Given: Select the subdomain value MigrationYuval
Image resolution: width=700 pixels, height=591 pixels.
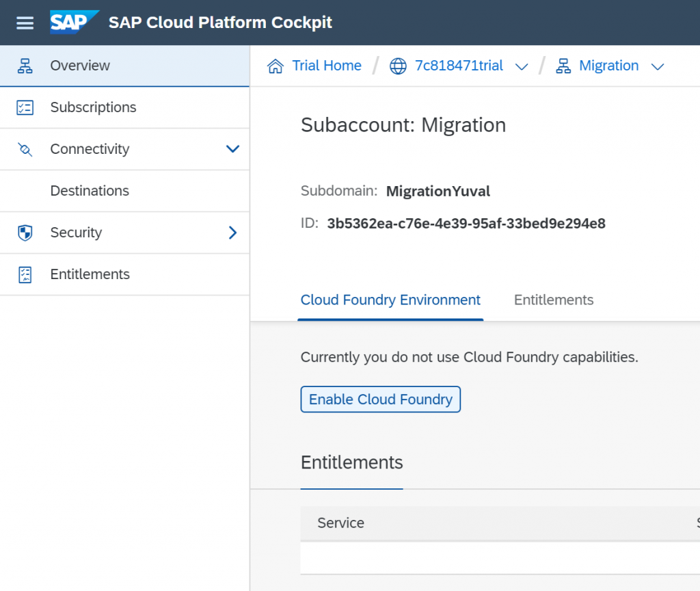Looking at the screenshot, I should (438, 192).
